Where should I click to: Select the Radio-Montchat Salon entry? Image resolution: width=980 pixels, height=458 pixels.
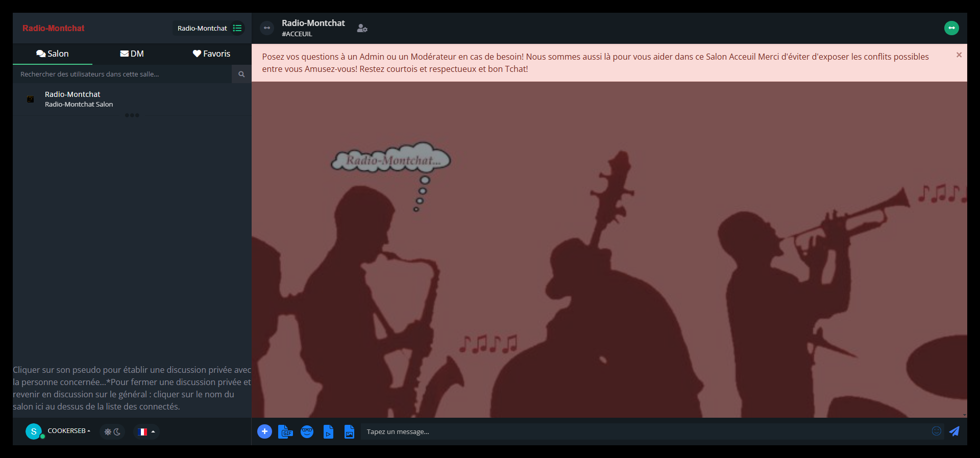(79, 99)
